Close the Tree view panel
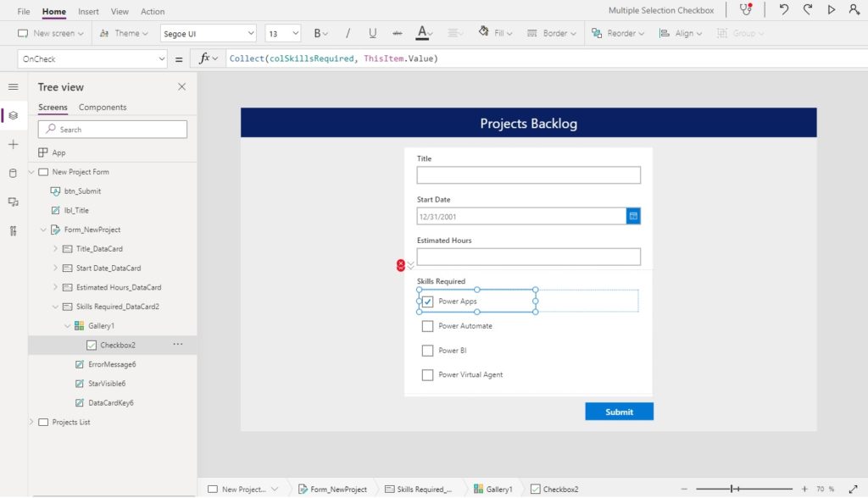 181,87
